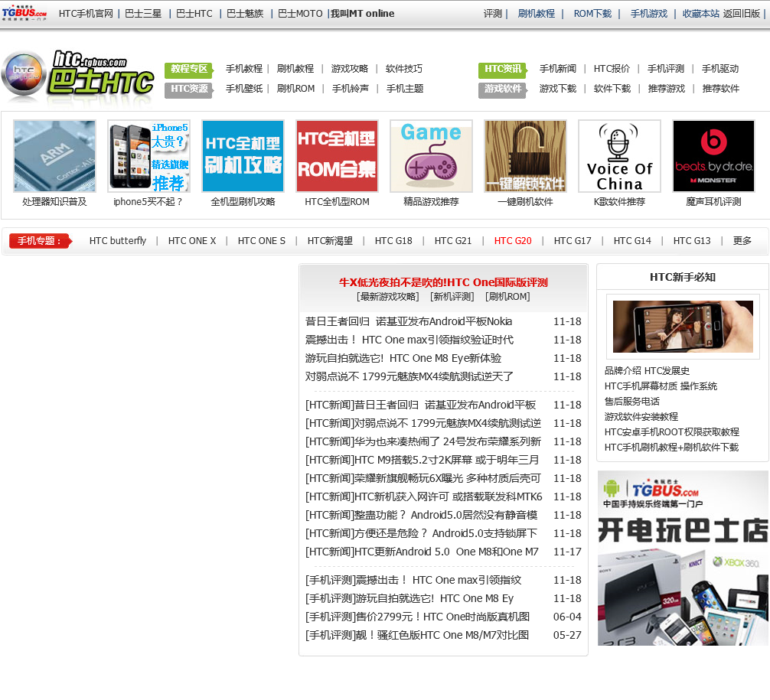
Task: Click the TGBUS.com logo at top left
Action: (x=24, y=13)
